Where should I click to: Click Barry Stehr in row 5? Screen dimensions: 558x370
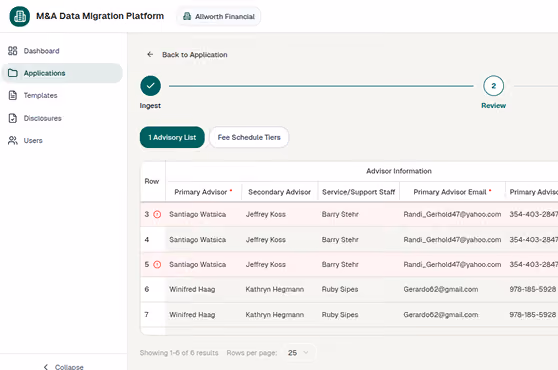[x=340, y=264]
